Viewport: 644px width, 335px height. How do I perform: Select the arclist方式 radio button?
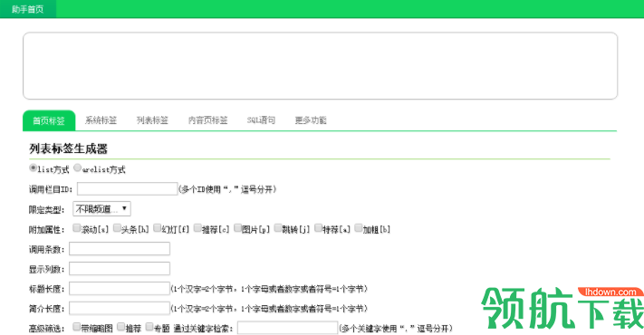(x=77, y=167)
